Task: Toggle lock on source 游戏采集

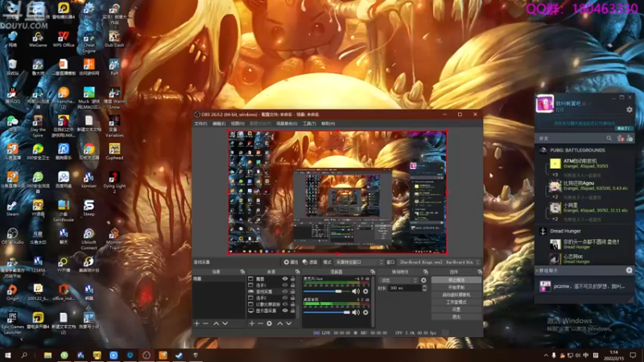Action: coord(292,291)
